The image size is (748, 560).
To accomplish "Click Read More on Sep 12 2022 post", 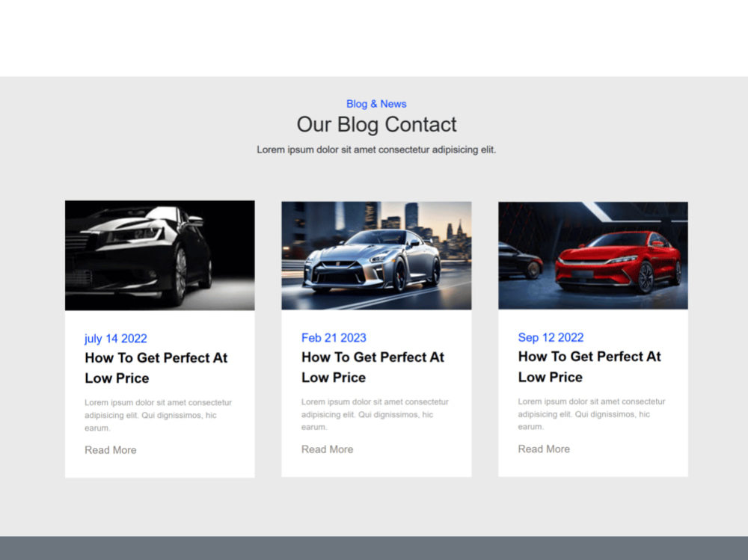I will pyautogui.click(x=544, y=449).
